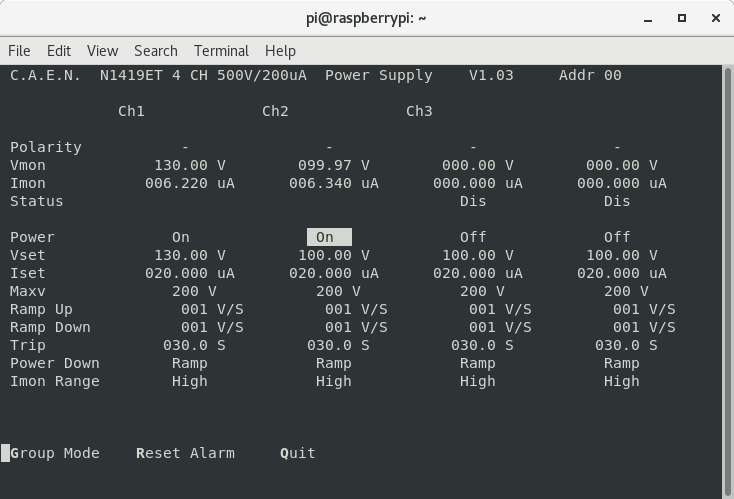Open the Help menu
The image size is (734, 499).
[280, 51]
